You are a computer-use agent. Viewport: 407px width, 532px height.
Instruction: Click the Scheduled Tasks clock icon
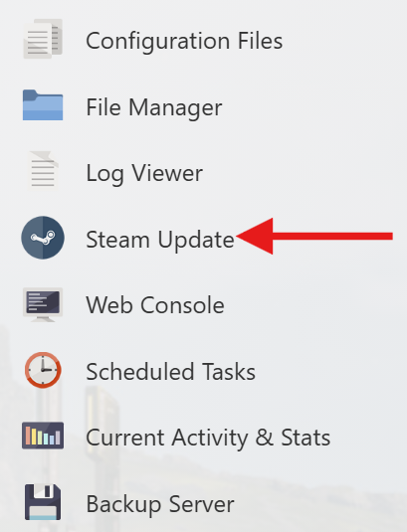click(43, 370)
